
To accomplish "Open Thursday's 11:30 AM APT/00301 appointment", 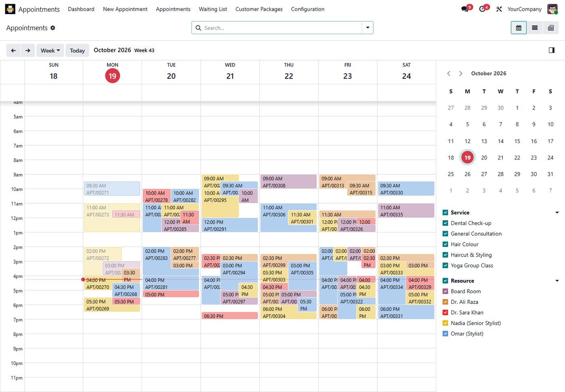I will click(302, 218).
